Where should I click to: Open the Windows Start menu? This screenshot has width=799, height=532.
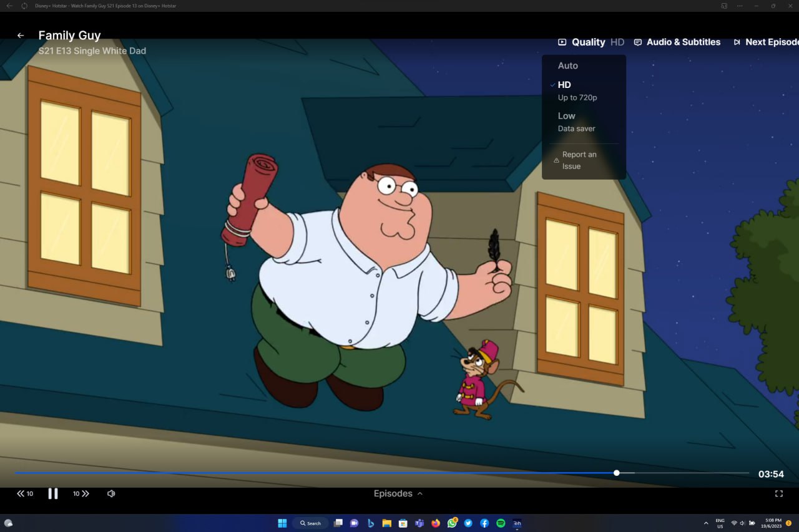tap(282, 523)
